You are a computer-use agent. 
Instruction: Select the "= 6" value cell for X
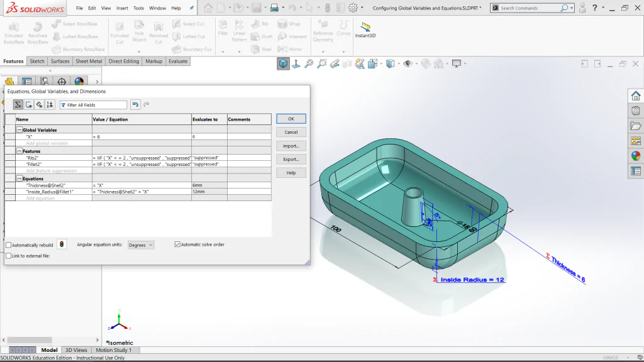pos(142,136)
